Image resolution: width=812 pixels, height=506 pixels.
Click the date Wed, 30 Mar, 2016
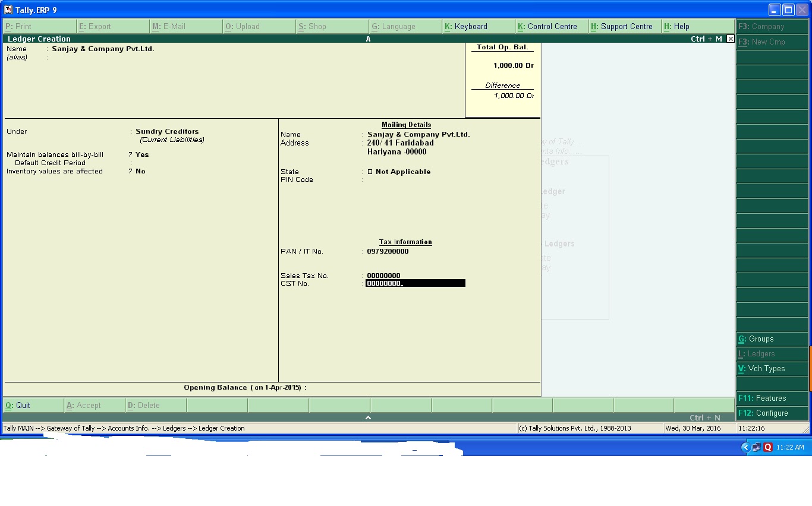point(693,428)
